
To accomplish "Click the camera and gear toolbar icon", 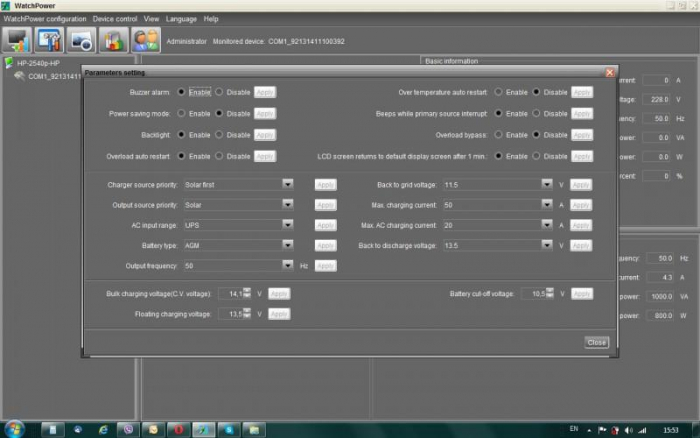I will pyautogui.click(x=81, y=41).
